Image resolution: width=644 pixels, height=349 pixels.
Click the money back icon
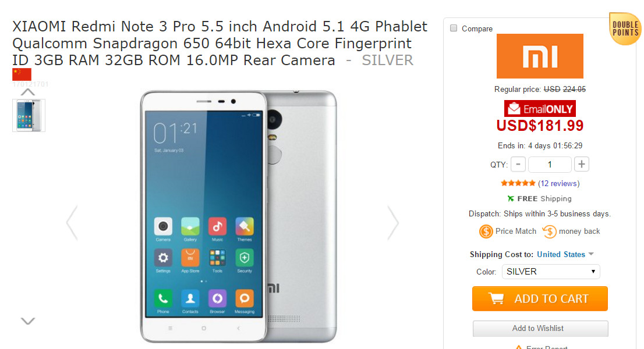549,232
